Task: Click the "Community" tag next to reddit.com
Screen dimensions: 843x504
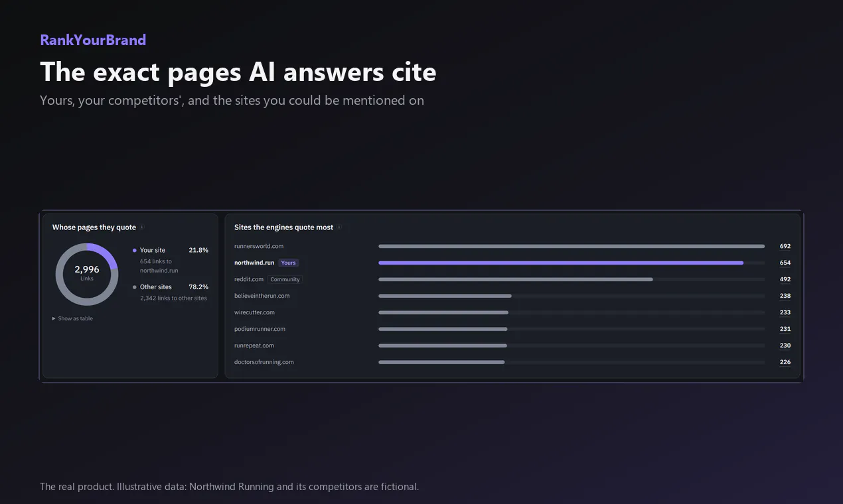Action: click(x=285, y=279)
